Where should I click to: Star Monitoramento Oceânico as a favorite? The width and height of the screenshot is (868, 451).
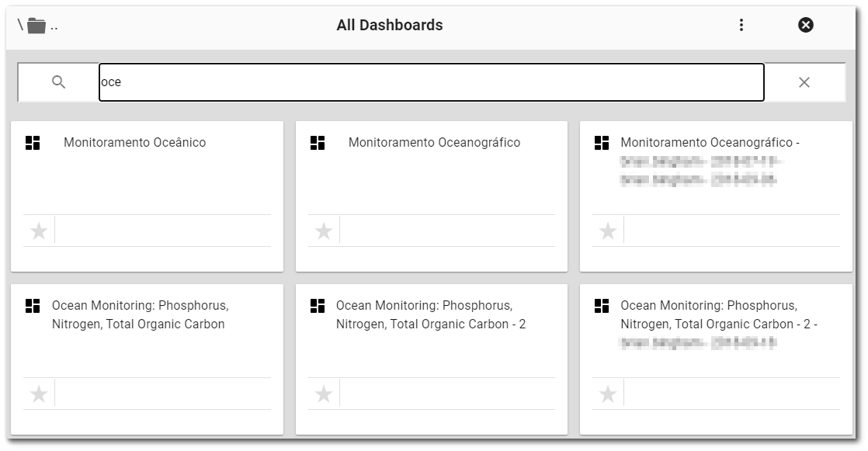coord(38,230)
